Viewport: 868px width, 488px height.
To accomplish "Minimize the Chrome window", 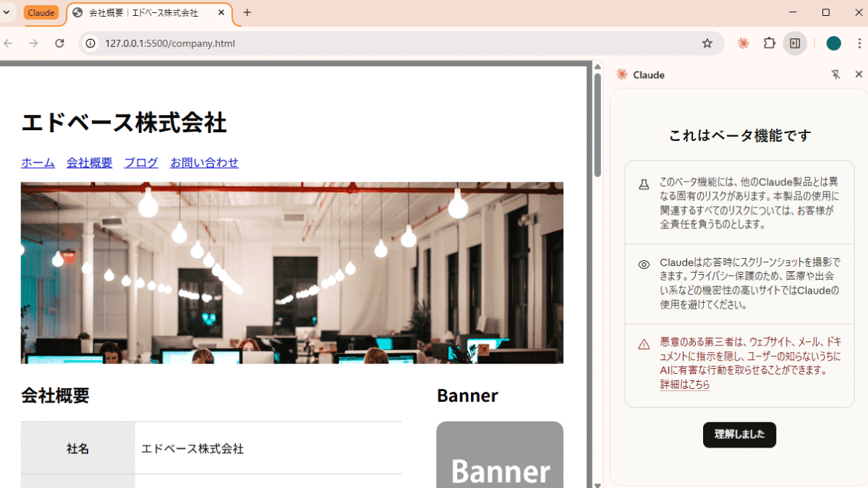I will pyautogui.click(x=793, y=12).
